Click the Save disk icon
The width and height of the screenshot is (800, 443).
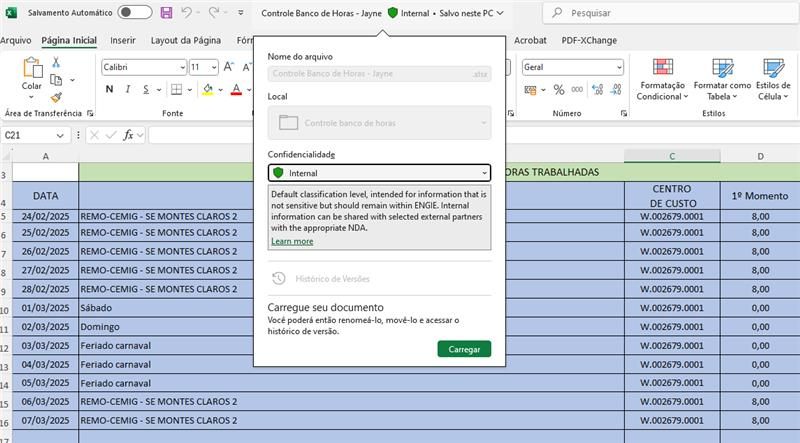[x=166, y=13]
